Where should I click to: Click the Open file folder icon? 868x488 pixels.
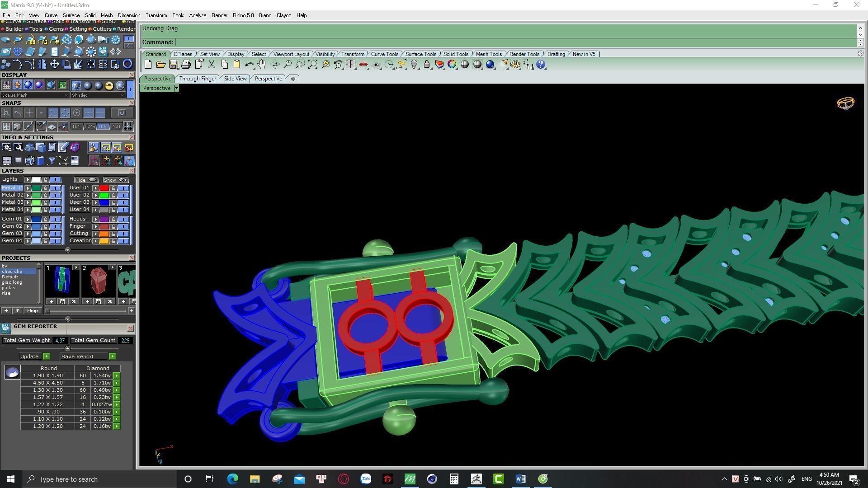point(160,65)
